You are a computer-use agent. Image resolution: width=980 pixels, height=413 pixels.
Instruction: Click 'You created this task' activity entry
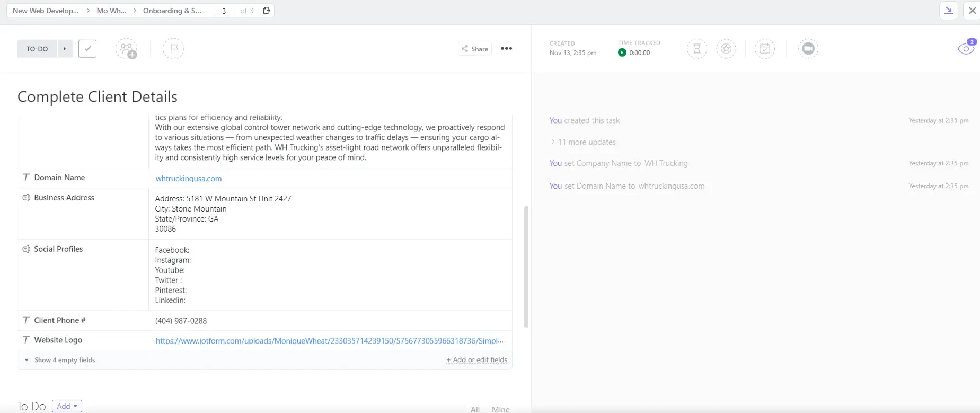pos(585,120)
